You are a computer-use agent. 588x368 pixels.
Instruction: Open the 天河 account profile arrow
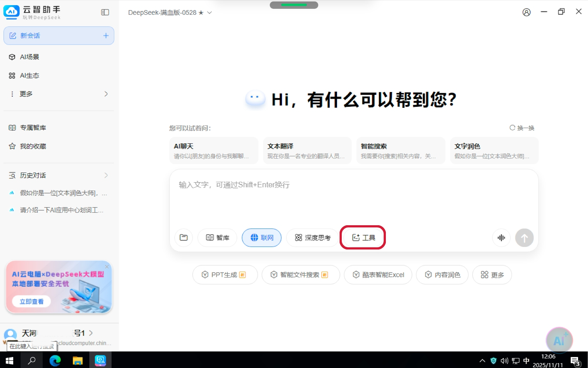click(x=91, y=333)
